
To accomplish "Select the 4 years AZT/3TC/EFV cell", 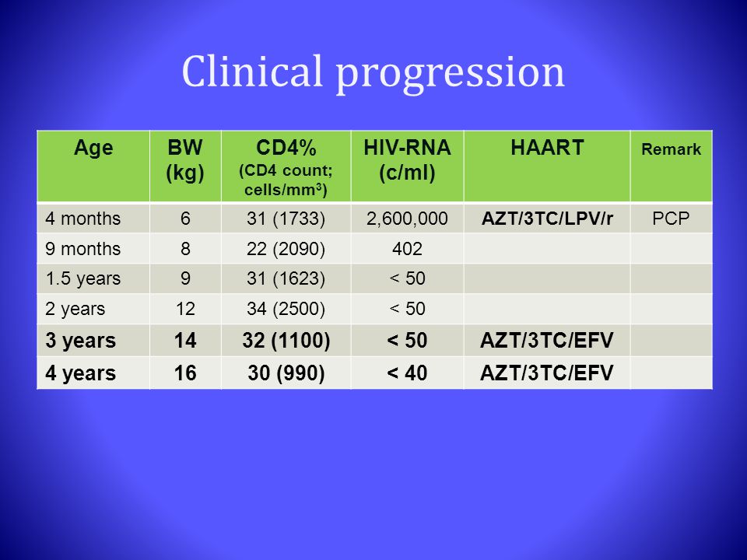I will click(x=547, y=373).
